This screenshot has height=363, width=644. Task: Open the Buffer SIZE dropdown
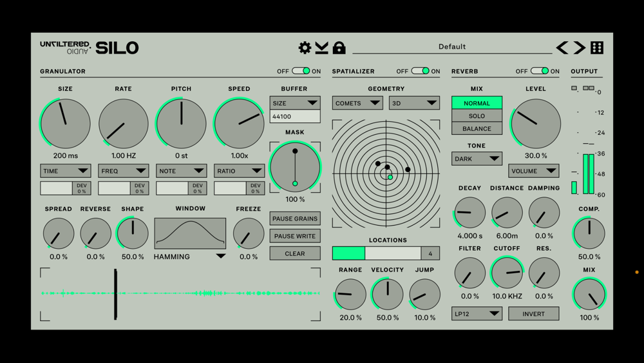(295, 103)
